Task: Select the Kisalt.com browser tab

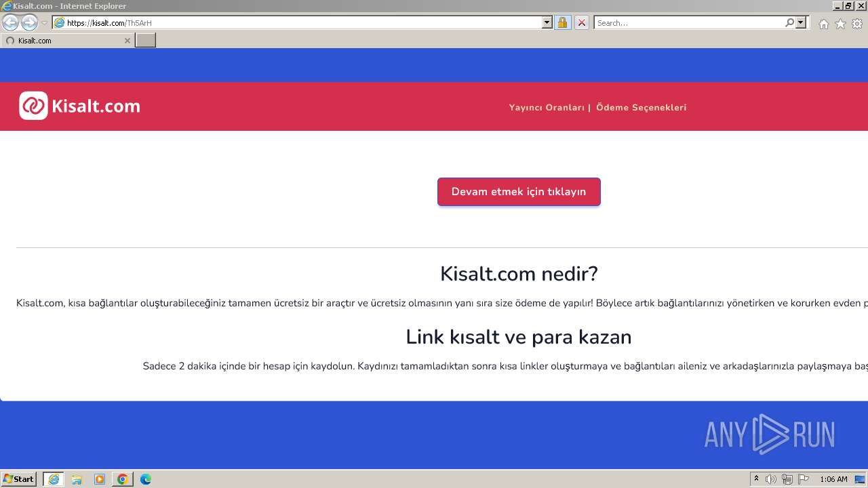Action: (x=67, y=41)
